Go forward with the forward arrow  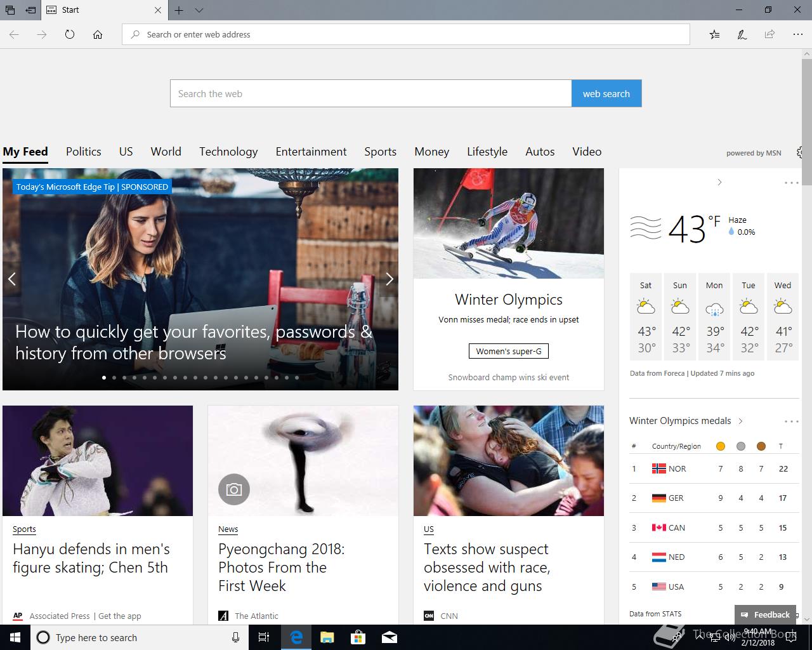[x=42, y=34]
